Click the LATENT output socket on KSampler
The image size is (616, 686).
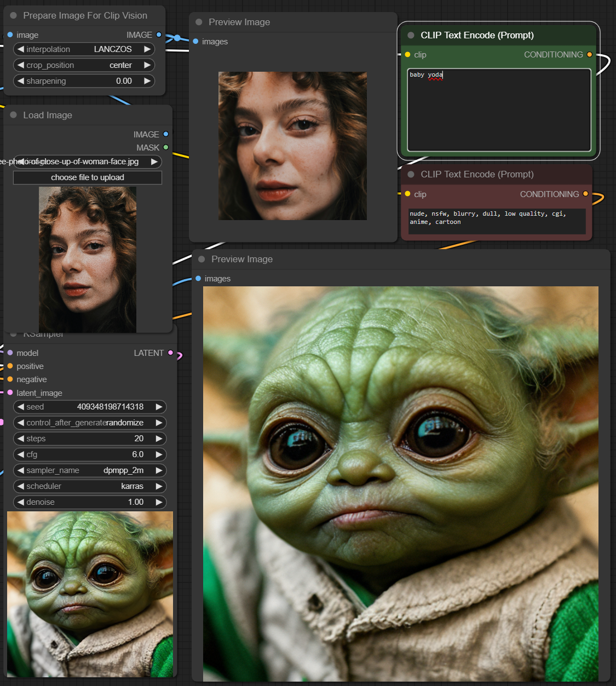171,353
